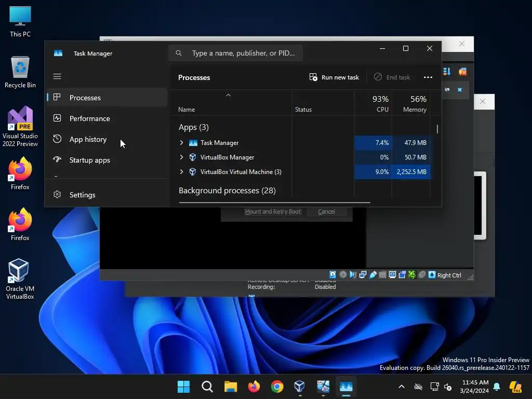Collapse the sort chevron above Name column
This screenshot has height=399, width=532.
(x=229, y=96)
